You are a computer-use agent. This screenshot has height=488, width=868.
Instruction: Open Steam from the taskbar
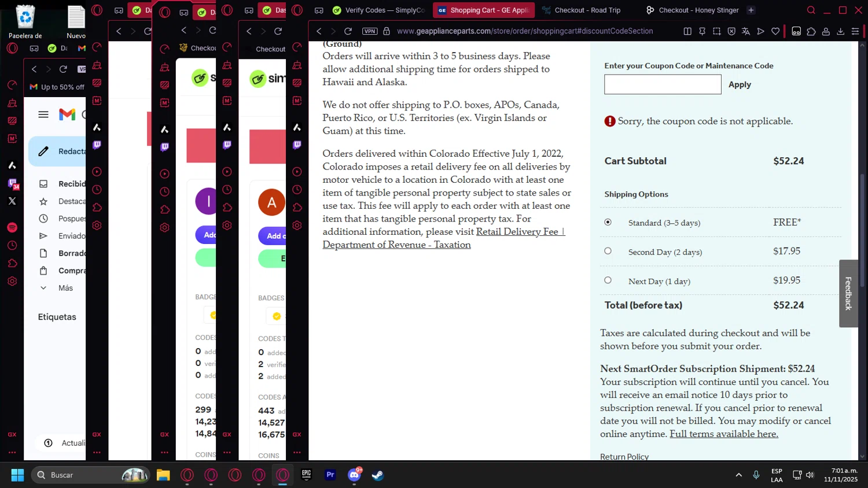pyautogui.click(x=378, y=475)
